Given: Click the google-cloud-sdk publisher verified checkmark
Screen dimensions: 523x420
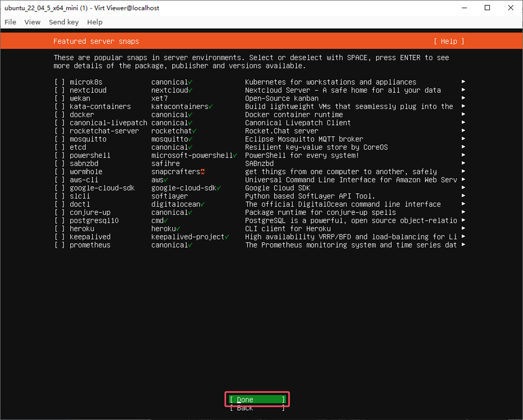Looking at the screenshot, I should point(219,188).
